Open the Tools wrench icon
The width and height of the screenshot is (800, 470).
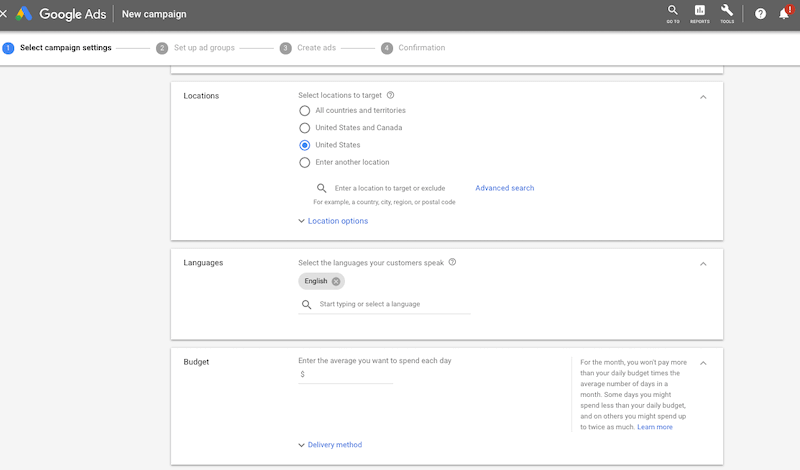(727, 14)
